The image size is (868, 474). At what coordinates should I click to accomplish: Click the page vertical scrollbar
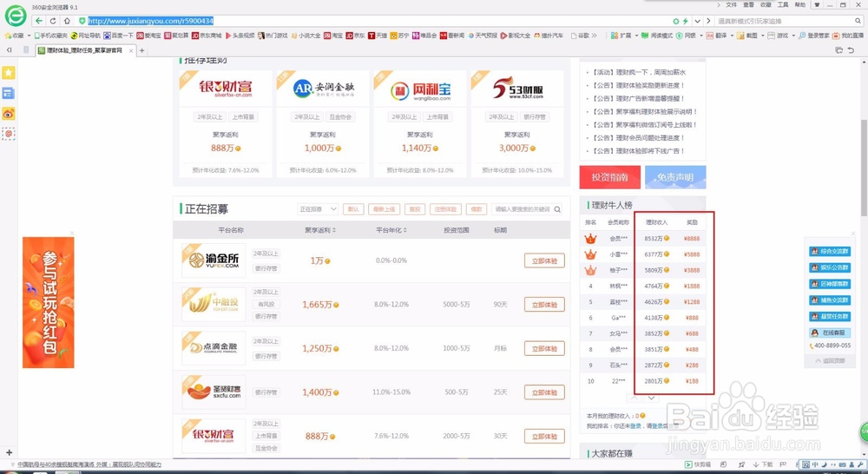pyautogui.click(x=865, y=168)
